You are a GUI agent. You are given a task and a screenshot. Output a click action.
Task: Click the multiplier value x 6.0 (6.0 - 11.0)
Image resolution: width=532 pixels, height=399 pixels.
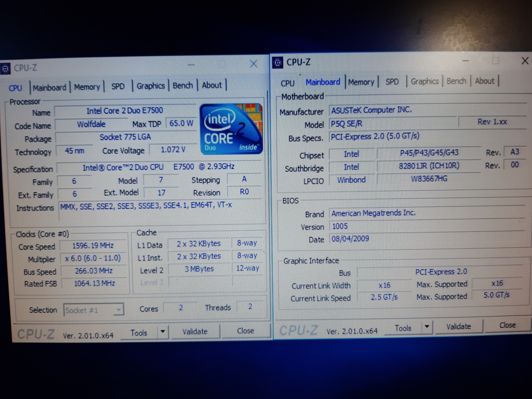coord(93,258)
